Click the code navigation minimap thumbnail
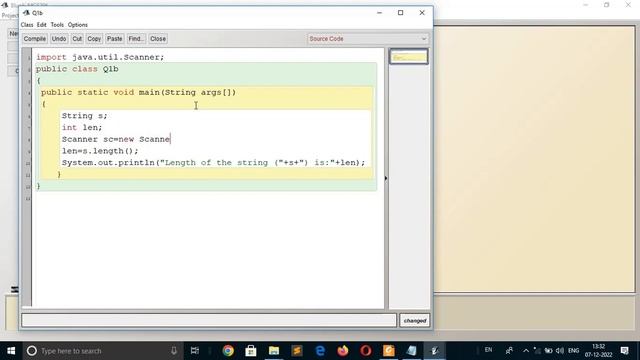This screenshot has height=360, width=640. 409,57
